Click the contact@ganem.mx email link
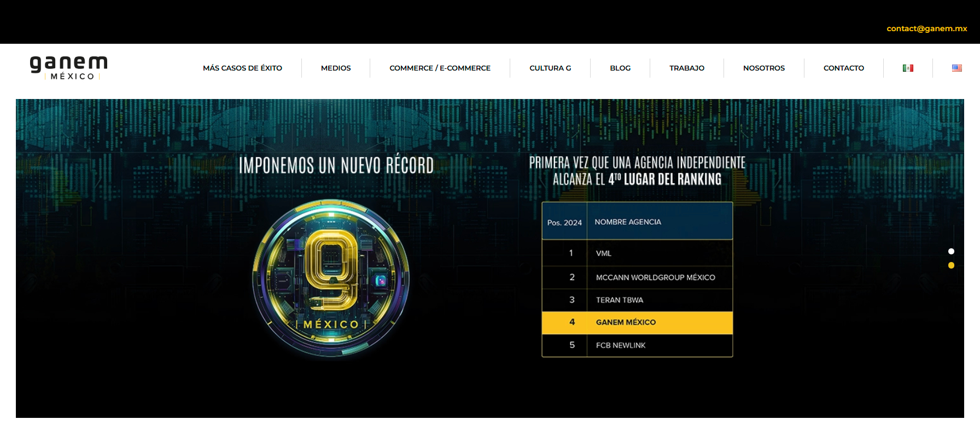Screen dimensions: 980x425 926,28
